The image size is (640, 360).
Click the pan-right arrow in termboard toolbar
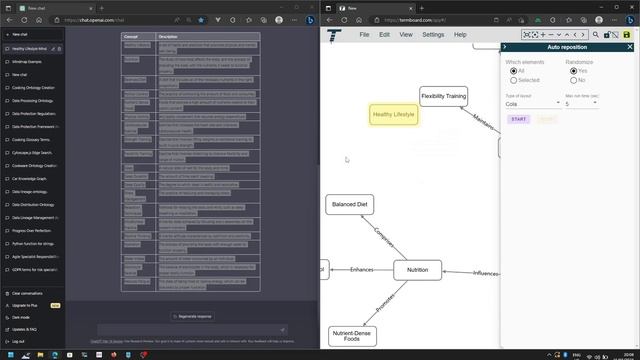[583, 35]
